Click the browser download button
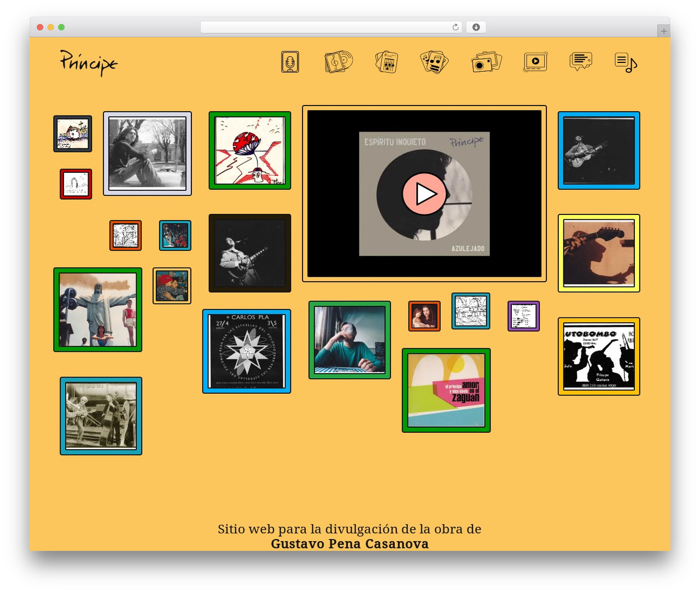 [x=476, y=27]
